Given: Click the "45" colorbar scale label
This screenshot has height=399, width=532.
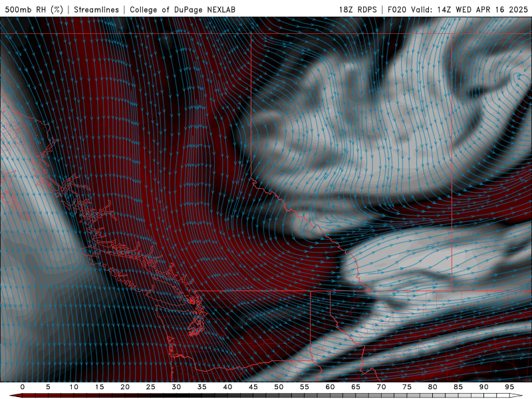Looking at the screenshot, I should pos(253,387).
